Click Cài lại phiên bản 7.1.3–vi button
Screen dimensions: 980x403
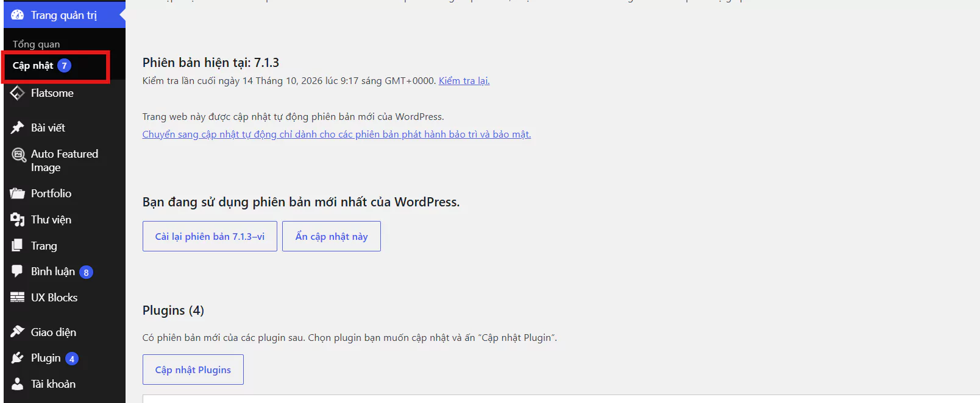[x=210, y=236]
